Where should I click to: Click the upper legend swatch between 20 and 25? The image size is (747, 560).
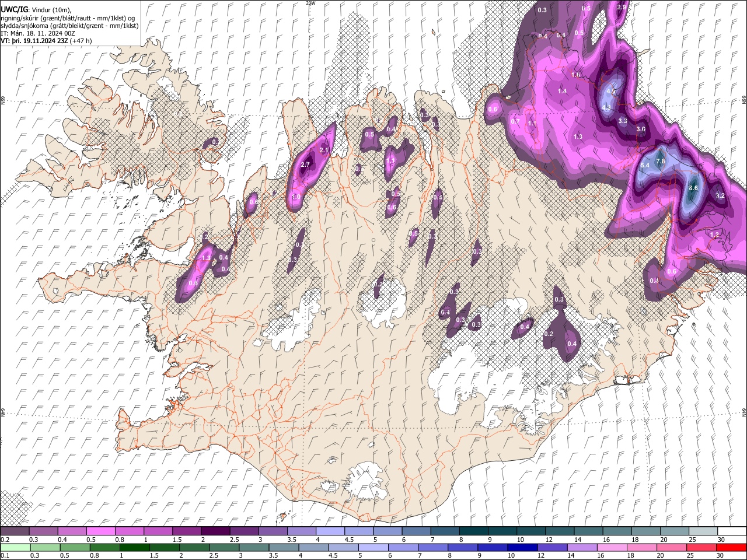[x=675, y=531]
